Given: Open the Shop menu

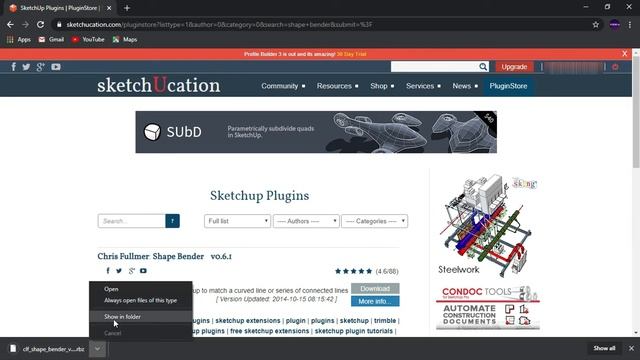Looking at the screenshot, I should tap(382, 86).
